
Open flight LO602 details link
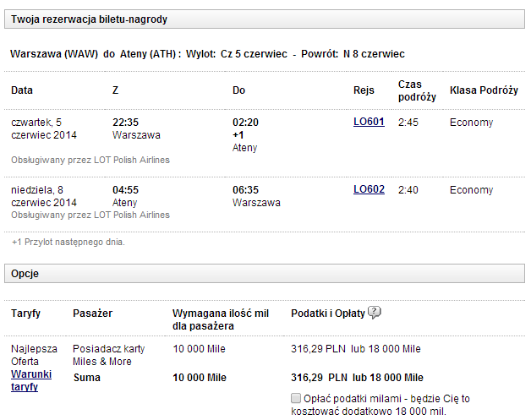pyautogui.click(x=369, y=189)
